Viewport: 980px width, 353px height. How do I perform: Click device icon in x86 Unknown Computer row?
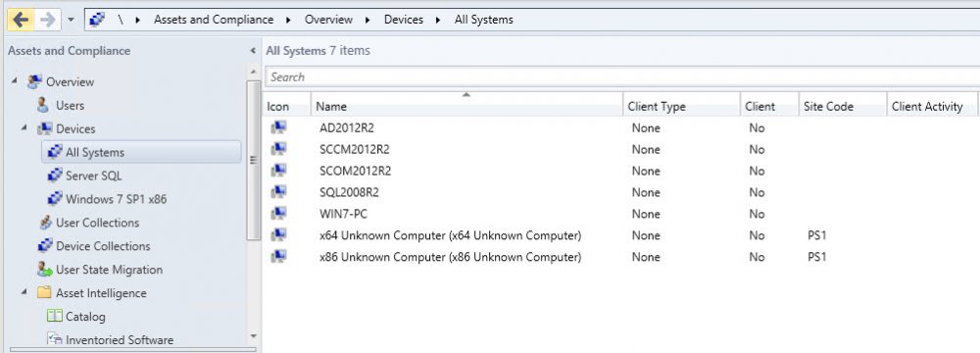pyautogui.click(x=278, y=256)
